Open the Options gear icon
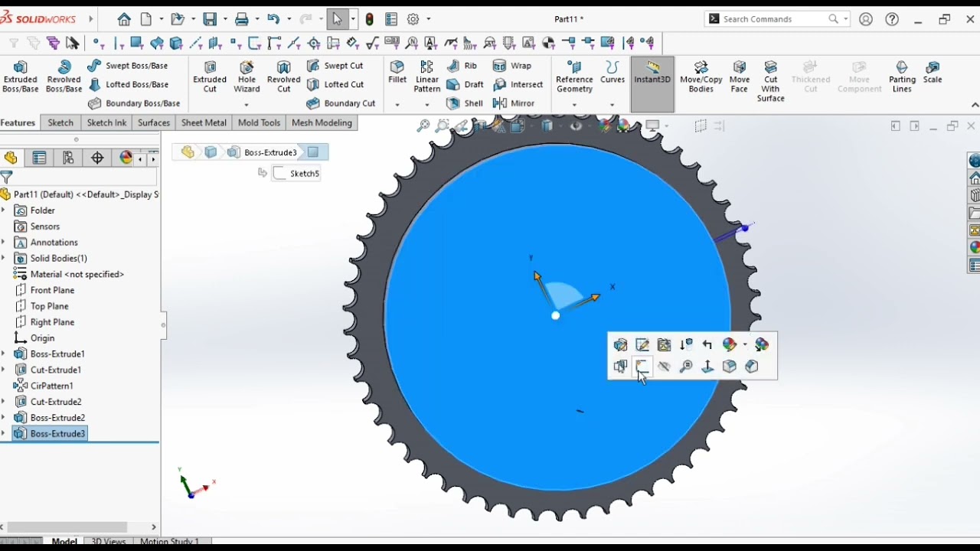Screen dimensions: 980x551 click(x=413, y=19)
